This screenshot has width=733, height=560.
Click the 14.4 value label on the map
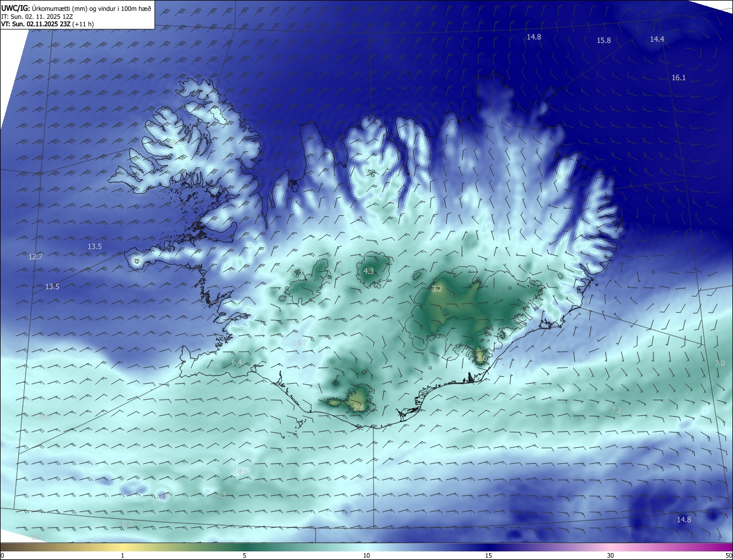click(x=657, y=40)
